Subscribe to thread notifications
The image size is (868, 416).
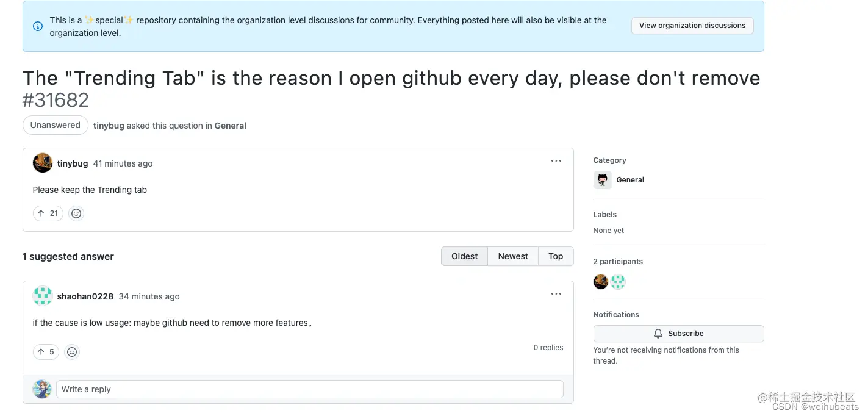(x=678, y=334)
